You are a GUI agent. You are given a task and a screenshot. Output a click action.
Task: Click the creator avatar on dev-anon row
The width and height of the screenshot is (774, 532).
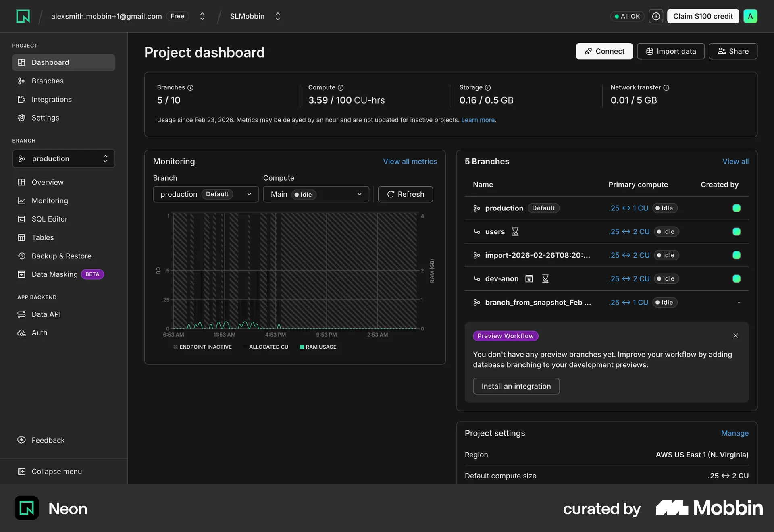click(737, 279)
